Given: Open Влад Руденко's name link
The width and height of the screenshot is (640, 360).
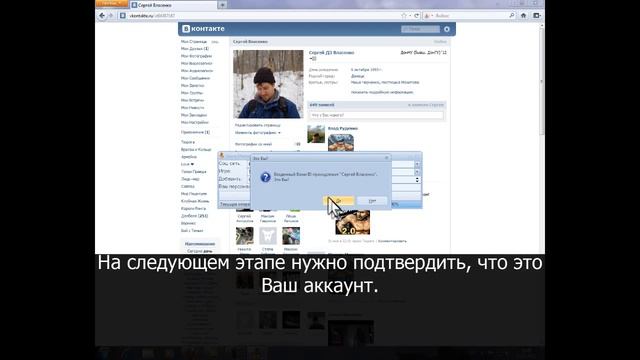Looking at the screenshot, I should 342,128.
